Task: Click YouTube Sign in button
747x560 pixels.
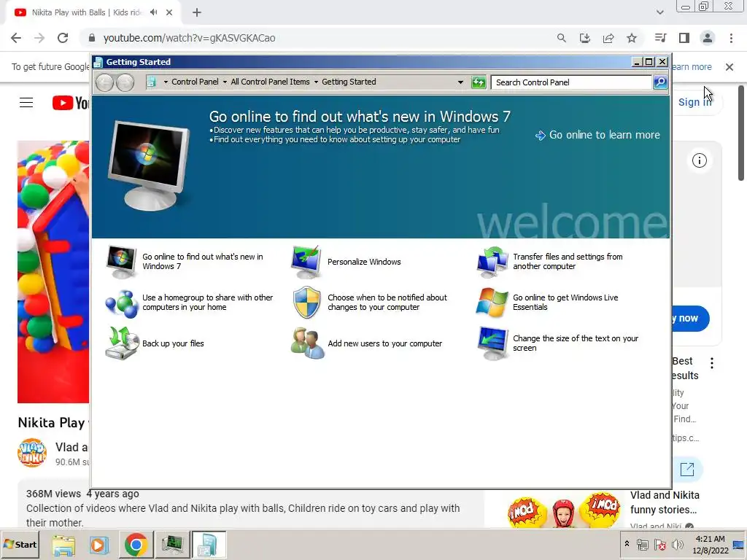Action: point(694,102)
